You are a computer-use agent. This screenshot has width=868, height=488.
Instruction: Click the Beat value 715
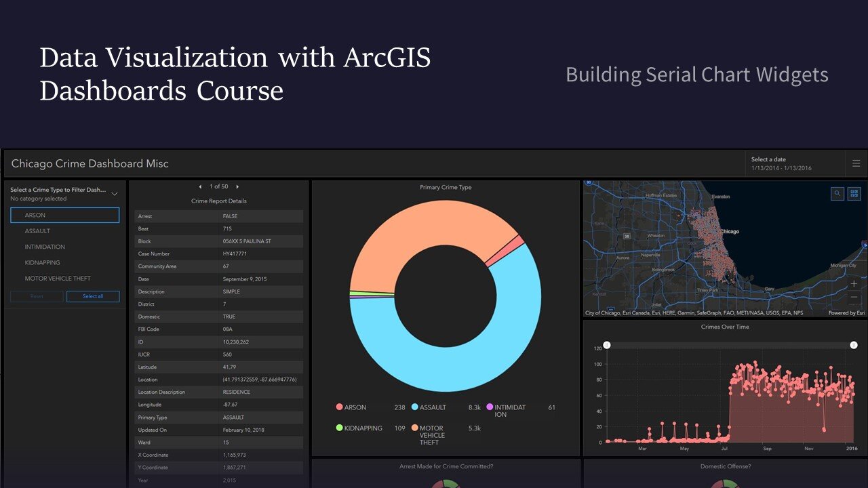(x=227, y=228)
